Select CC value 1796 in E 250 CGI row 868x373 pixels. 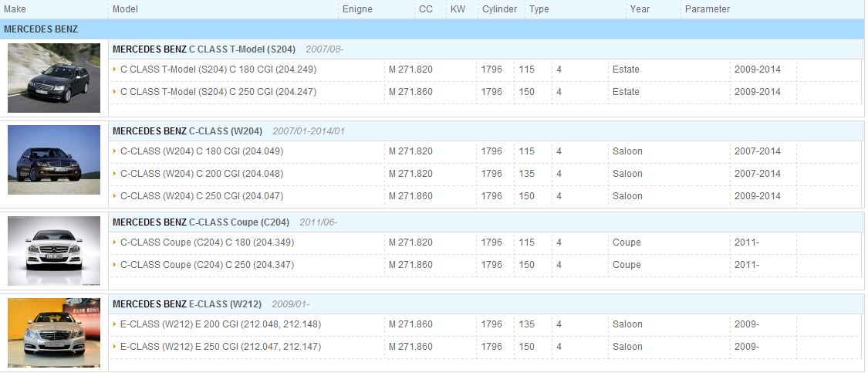coord(491,347)
